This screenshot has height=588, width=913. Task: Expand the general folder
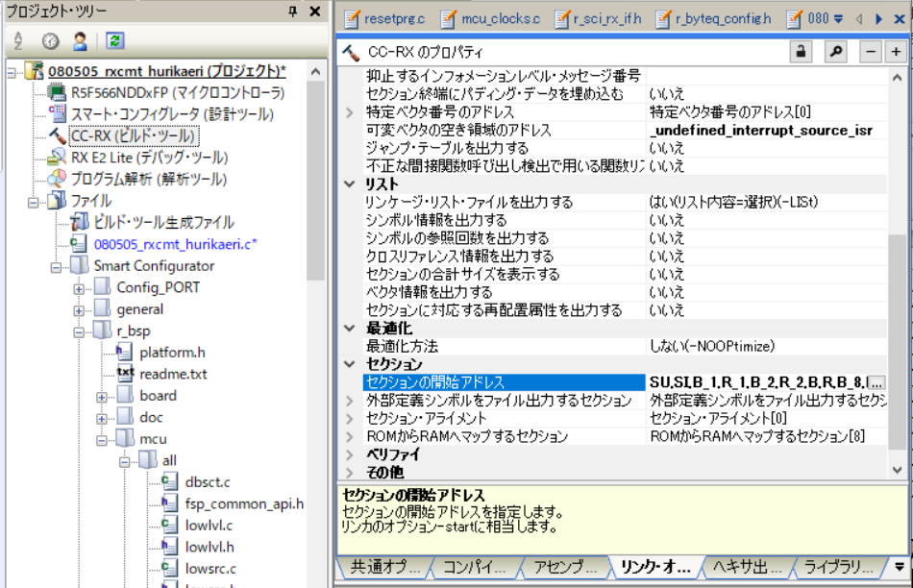click(79, 310)
